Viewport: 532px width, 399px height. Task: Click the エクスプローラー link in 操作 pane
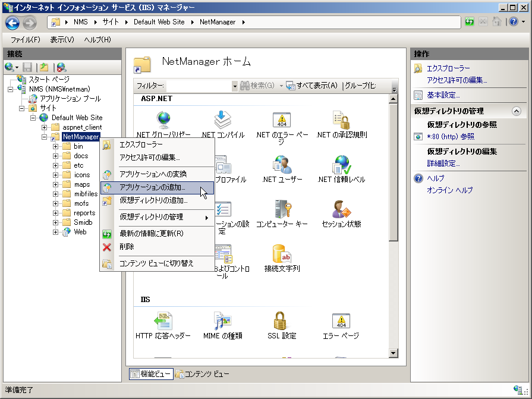[448, 68]
